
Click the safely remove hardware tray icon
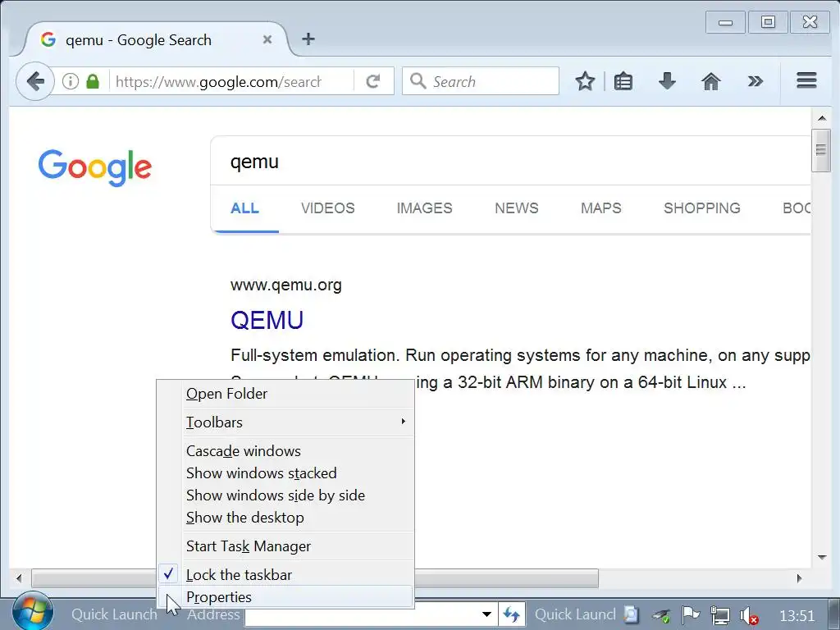click(662, 615)
